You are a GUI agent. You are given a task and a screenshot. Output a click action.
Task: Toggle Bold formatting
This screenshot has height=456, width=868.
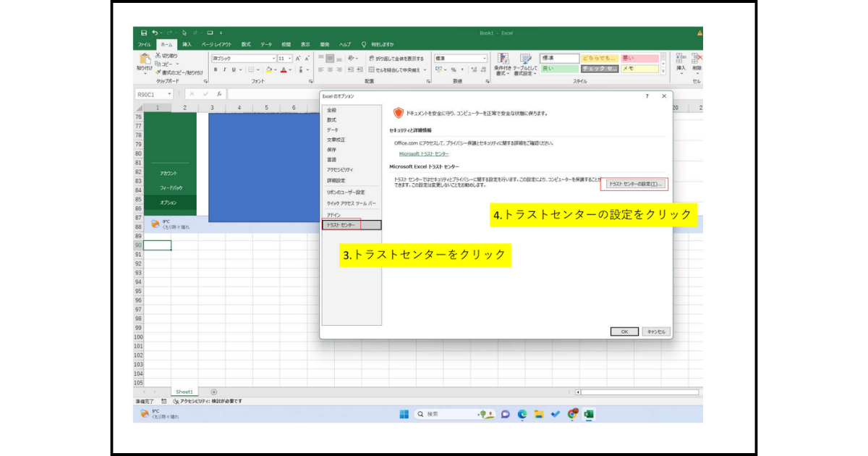[215, 70]
